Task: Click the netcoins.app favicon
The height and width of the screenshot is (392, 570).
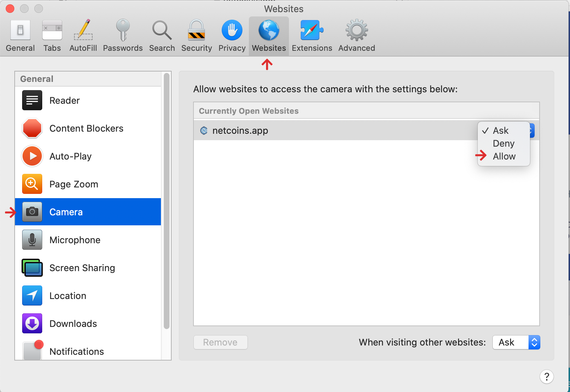Action: [204, 131]
